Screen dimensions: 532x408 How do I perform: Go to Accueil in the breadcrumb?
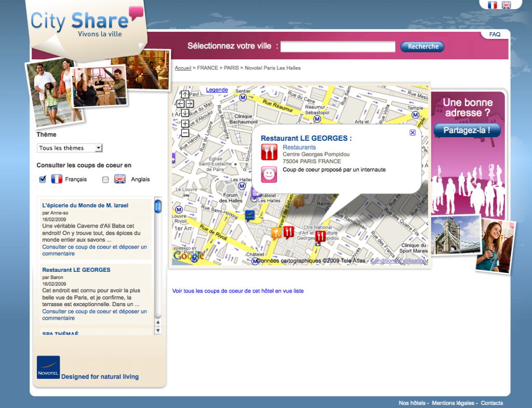click(183, 68)
